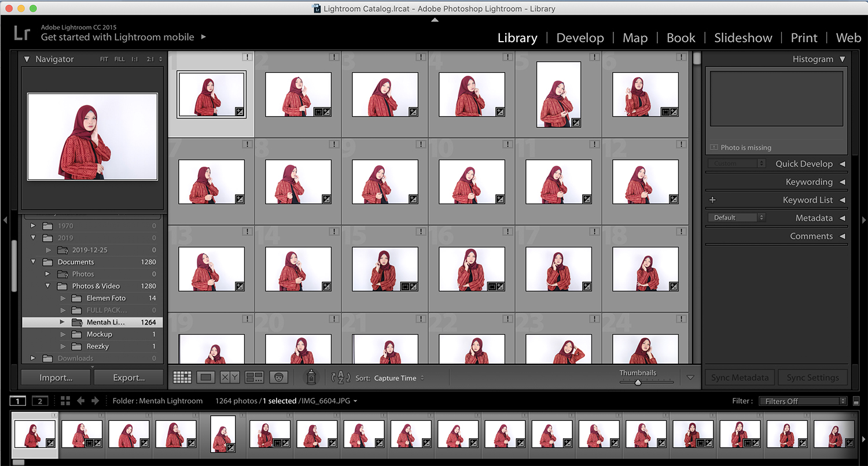Select main window display button 1
Viewport: 868px width, 466px height.
18,401
